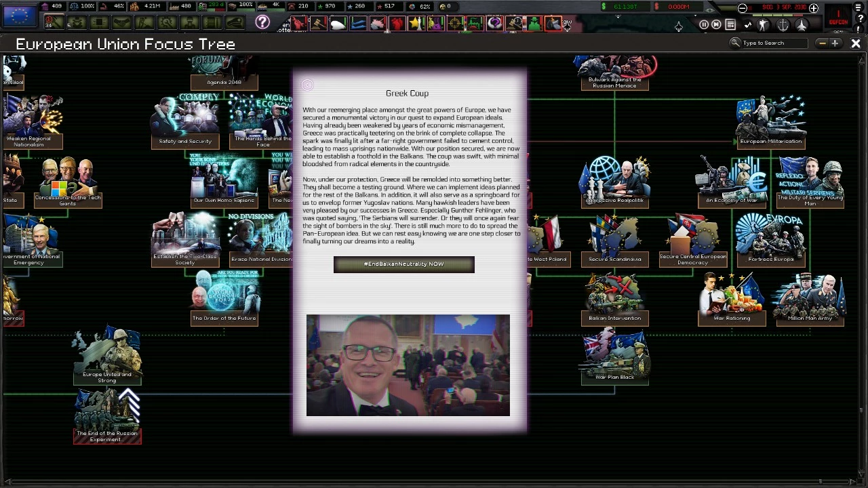Select the Aggressive Realpolitik focus
Screen dimensions: 868x488
click(x=614, y=180)
